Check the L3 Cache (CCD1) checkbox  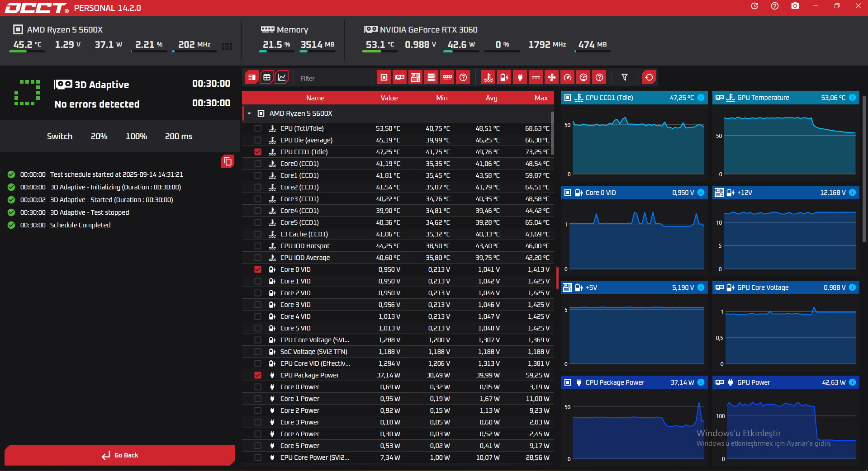pyautogui.click(x=258, y=234)
